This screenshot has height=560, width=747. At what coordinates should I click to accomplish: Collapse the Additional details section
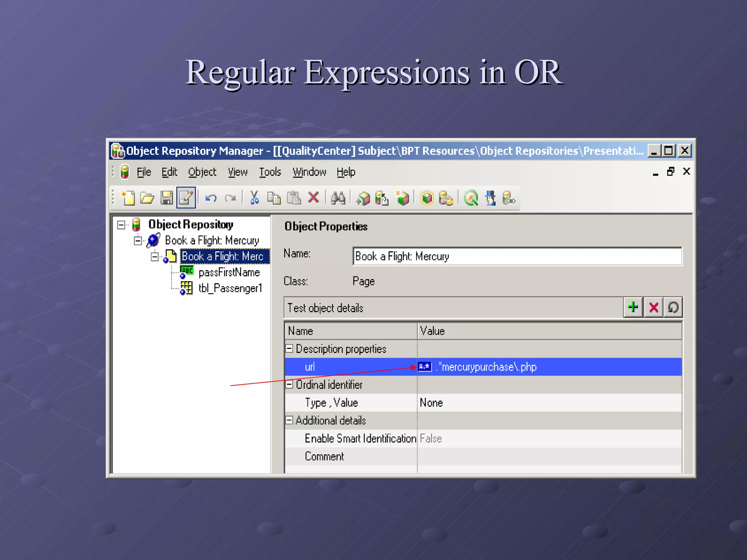tap(289, 420)
